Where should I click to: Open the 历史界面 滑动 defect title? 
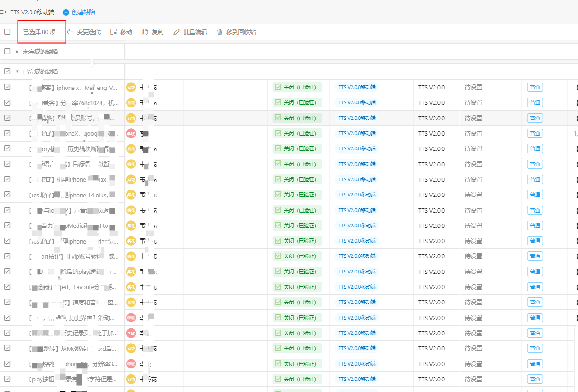coord(73,318)
